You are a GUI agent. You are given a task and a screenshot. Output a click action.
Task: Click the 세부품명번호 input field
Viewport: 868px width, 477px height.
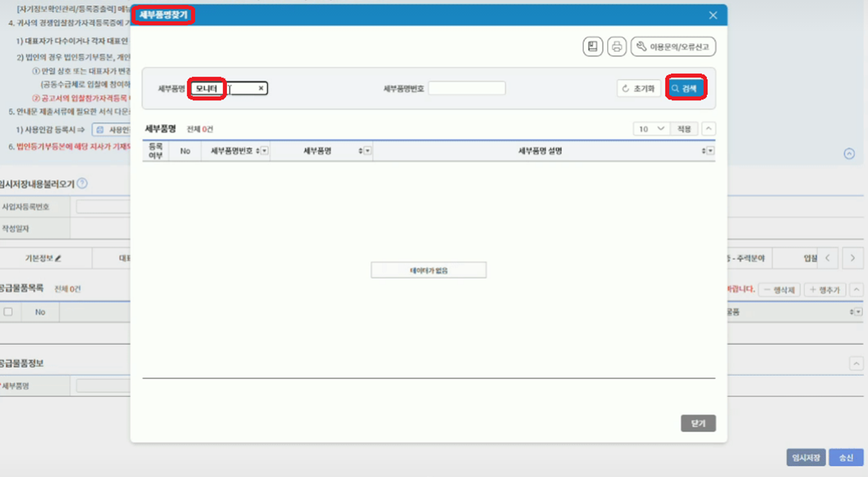(x=466, y=88)
